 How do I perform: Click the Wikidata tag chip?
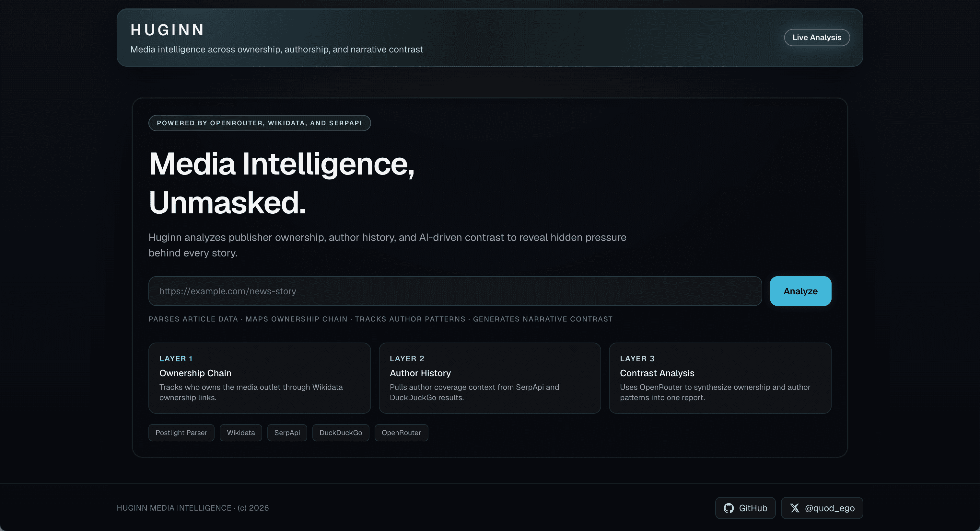[x=241, y=433]
